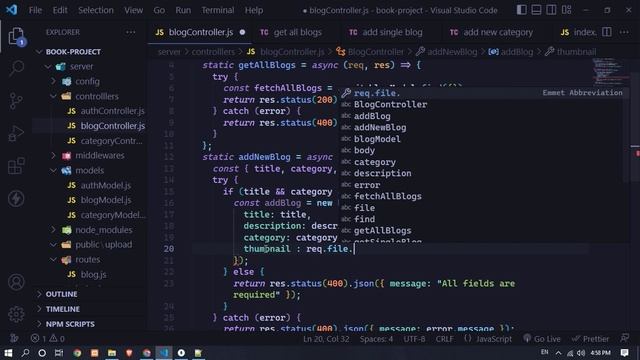Viewport: 640px width, 360px height.
Task: Toggle primary side bar layout icon
Action: (521, 10)
